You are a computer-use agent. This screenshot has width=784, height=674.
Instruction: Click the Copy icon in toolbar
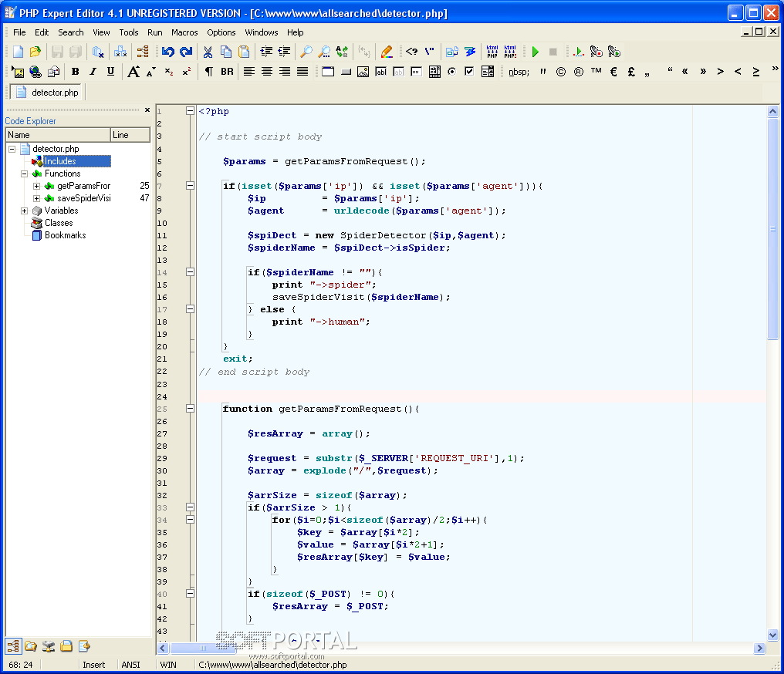click(x=226, y=52)
